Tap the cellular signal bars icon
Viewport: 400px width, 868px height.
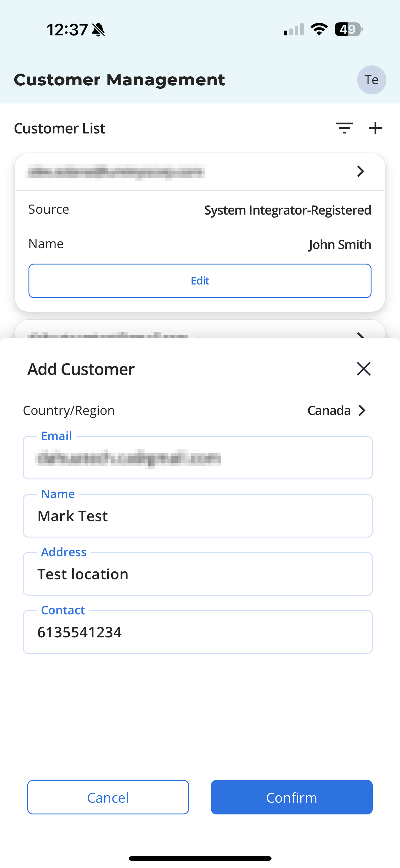pos(294,29)
